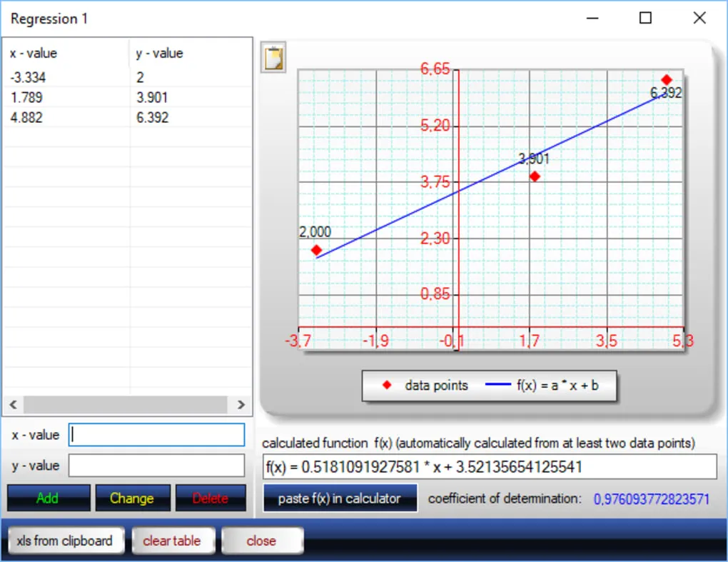Viewport: 728px width, 562px height.
Task: Click inside the x-value input field
Action: pos(156,434)
